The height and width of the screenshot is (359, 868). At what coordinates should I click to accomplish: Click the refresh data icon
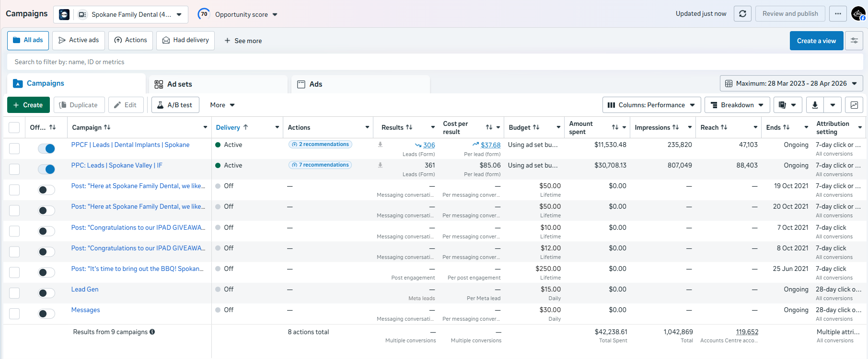(742, 14)
